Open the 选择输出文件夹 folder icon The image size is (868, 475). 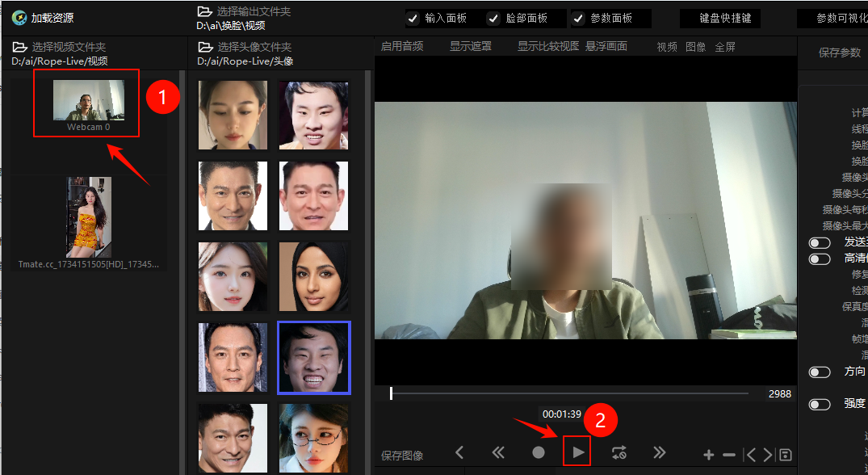205,11
